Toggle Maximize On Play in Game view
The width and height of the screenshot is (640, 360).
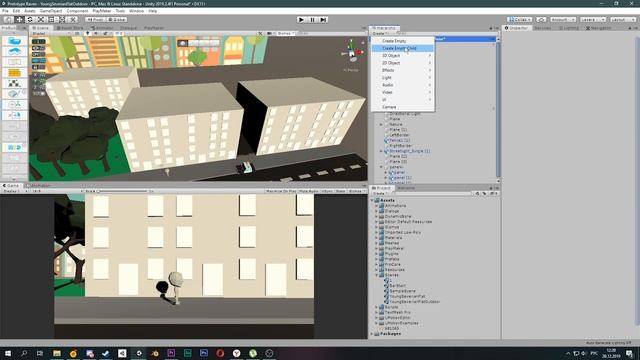(281, 191)
